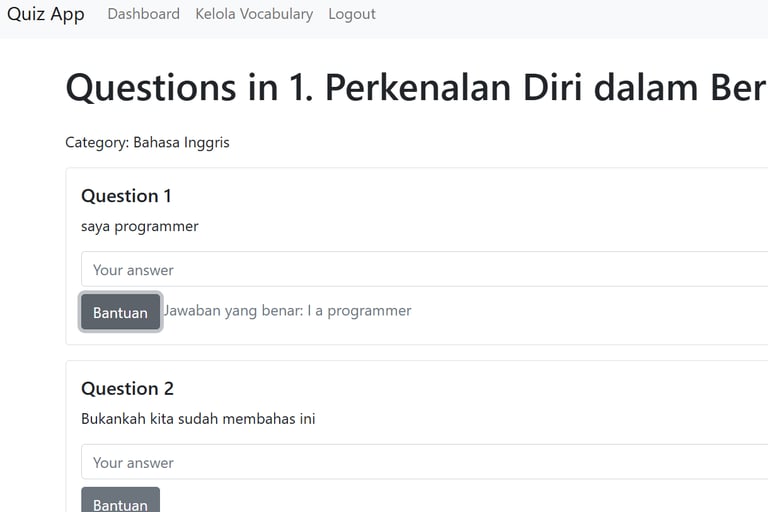Click the "Your answer" placeholder in Question 1

click(133, 270)
